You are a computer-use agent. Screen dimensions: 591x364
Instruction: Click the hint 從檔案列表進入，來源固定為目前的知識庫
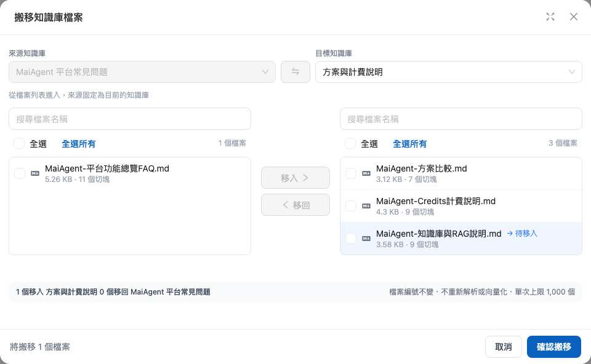[79, 95]
